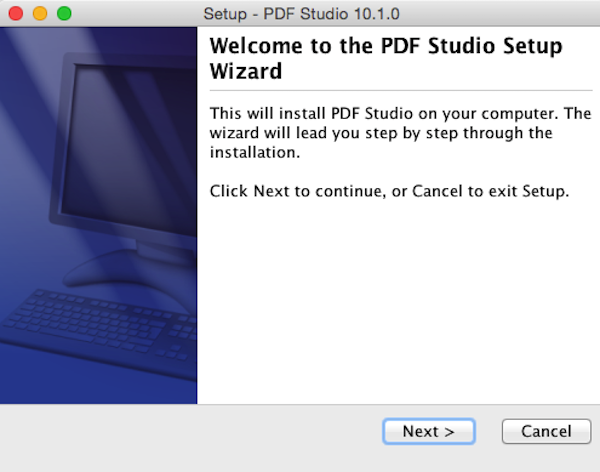
Task: Click the 'Welcome to the PDF Studio Setup' heading line
Action: [386, 46]
